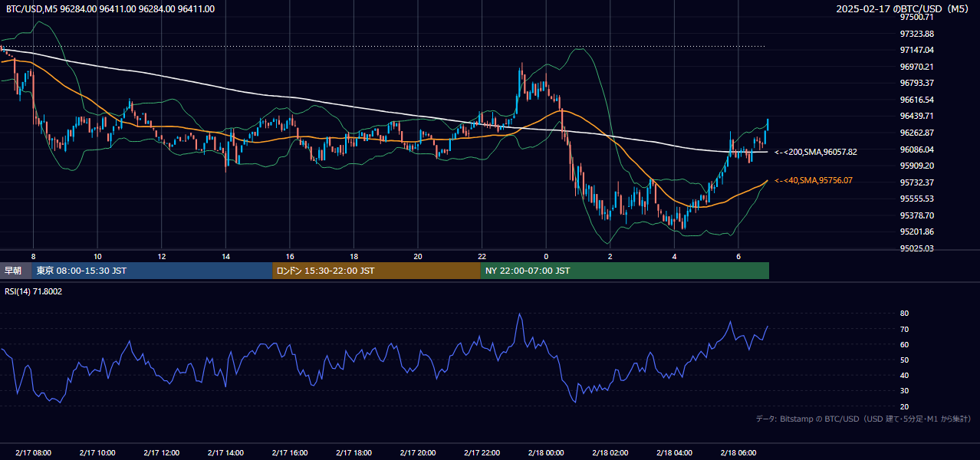Click RSI axis level 30
The image size is (980, 460).
(905, 391)
